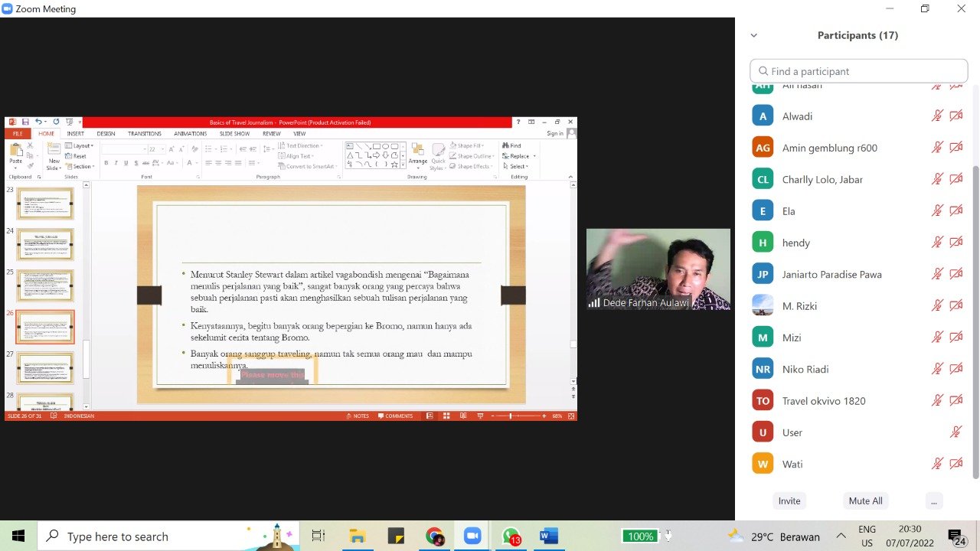Click the microphone icon next to Alwadi
This screenshot has height=551, width=980.
point(937,116)
